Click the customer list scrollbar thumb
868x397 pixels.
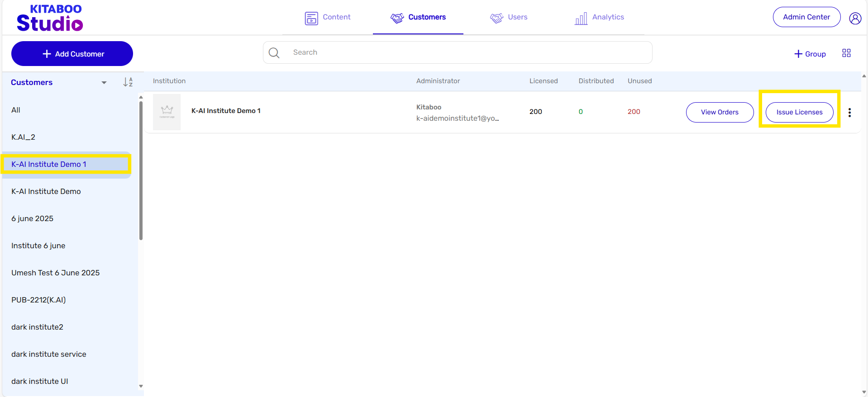141,170
